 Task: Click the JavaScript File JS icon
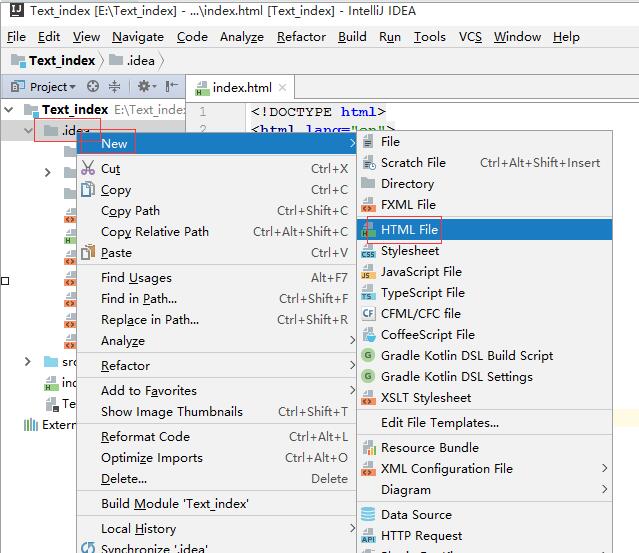click(368, 272)
